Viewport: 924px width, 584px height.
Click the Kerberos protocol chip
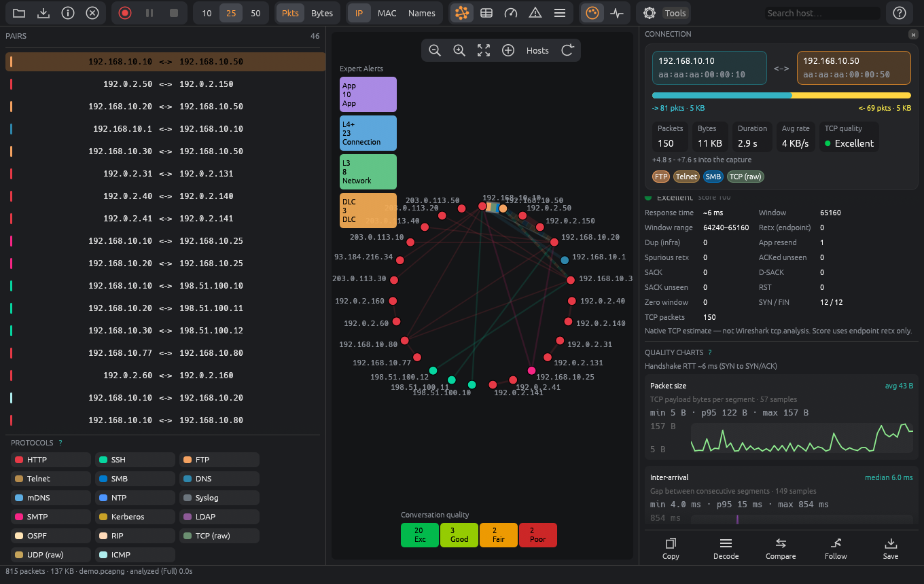point(135,517)
